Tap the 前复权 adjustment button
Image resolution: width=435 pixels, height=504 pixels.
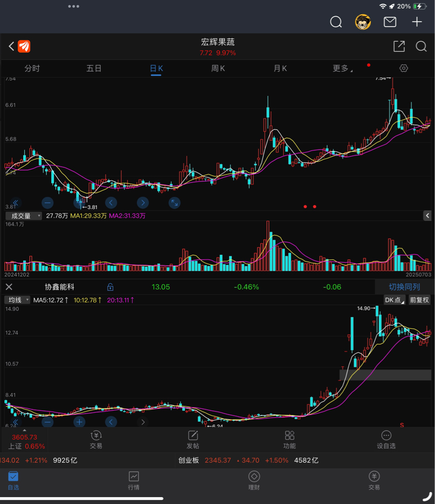point(419,300)
